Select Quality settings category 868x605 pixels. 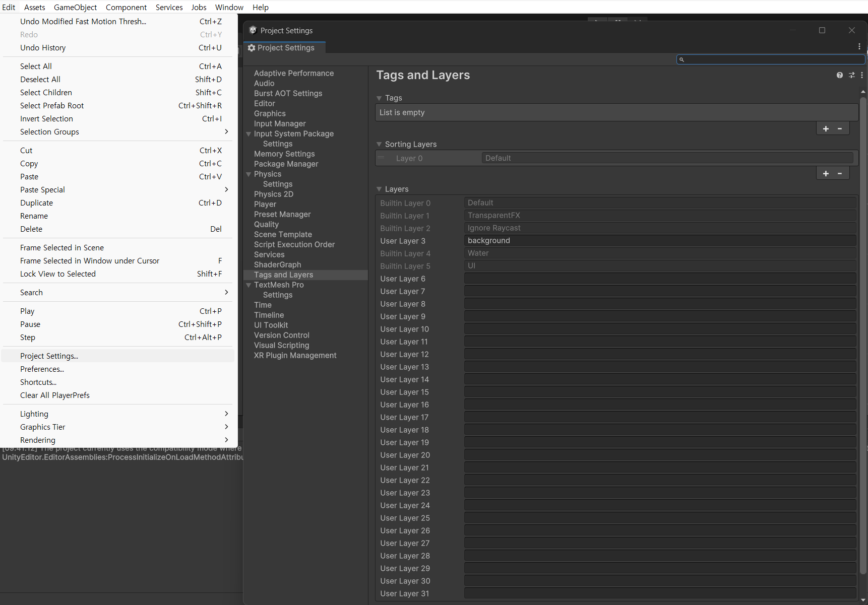[266, 225]
